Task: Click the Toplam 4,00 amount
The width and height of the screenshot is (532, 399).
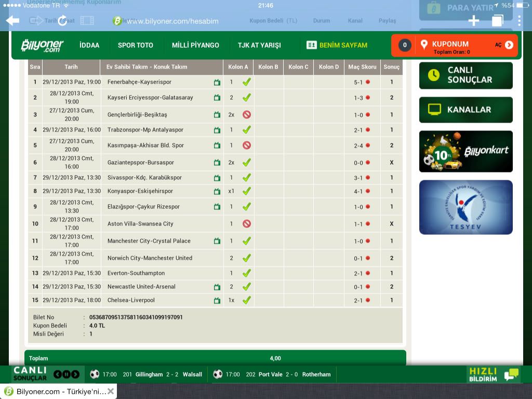Action: 275,358
